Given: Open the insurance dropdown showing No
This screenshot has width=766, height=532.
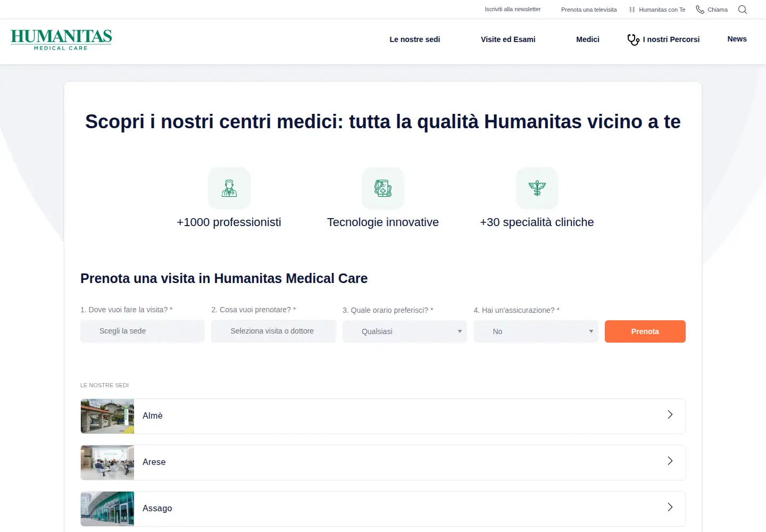Looking at the screenshot, I should [x=536, y=331].
